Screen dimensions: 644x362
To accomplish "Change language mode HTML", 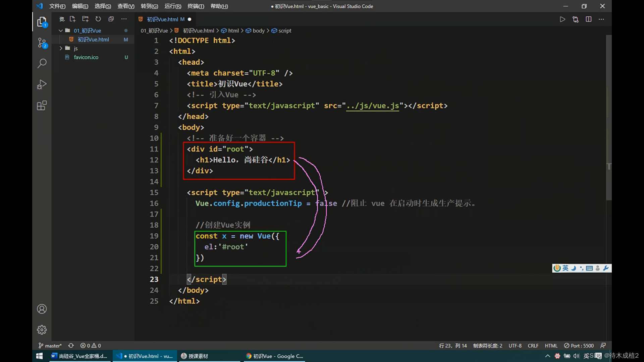I will click(x=551, y=346).
